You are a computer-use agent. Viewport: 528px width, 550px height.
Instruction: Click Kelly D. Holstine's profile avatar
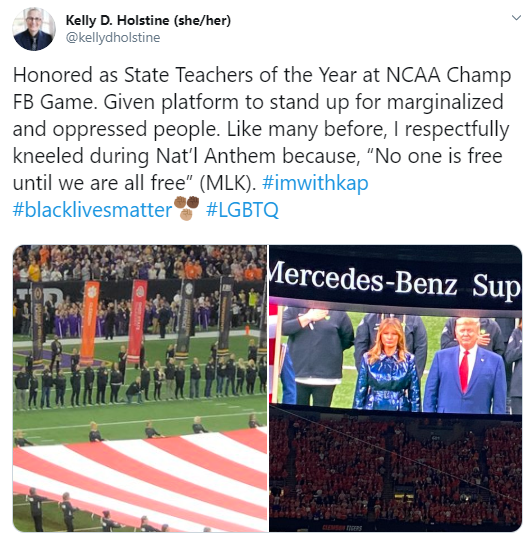point(34,29)
